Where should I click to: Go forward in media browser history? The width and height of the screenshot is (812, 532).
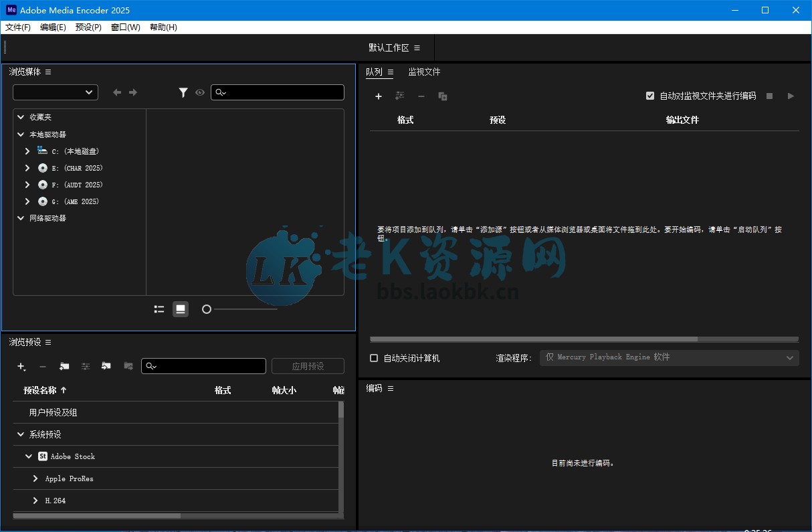click(133, 92)
